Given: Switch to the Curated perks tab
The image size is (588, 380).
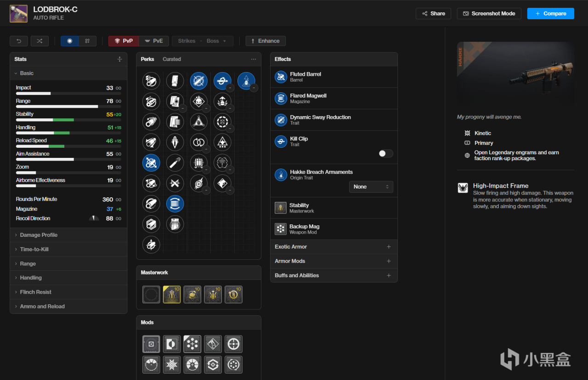Looking at the screenshot, I should tap(172, 59).
